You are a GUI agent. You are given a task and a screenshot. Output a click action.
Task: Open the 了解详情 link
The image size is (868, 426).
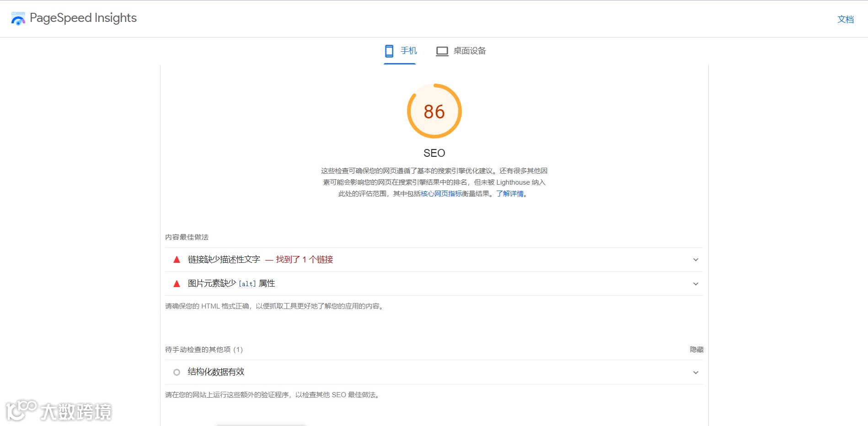[x=511, y=193]
